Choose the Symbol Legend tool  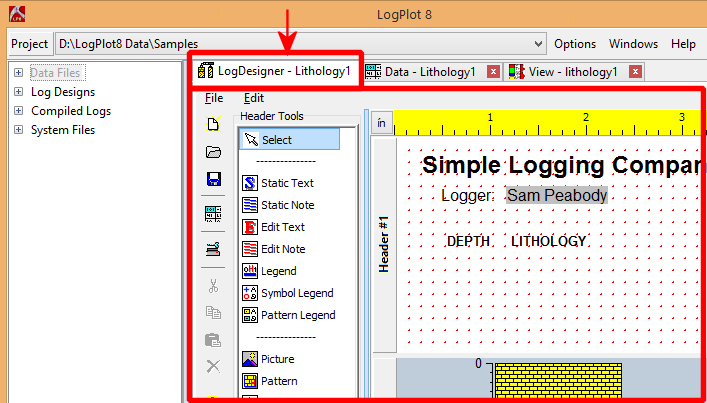pos(296,293)
